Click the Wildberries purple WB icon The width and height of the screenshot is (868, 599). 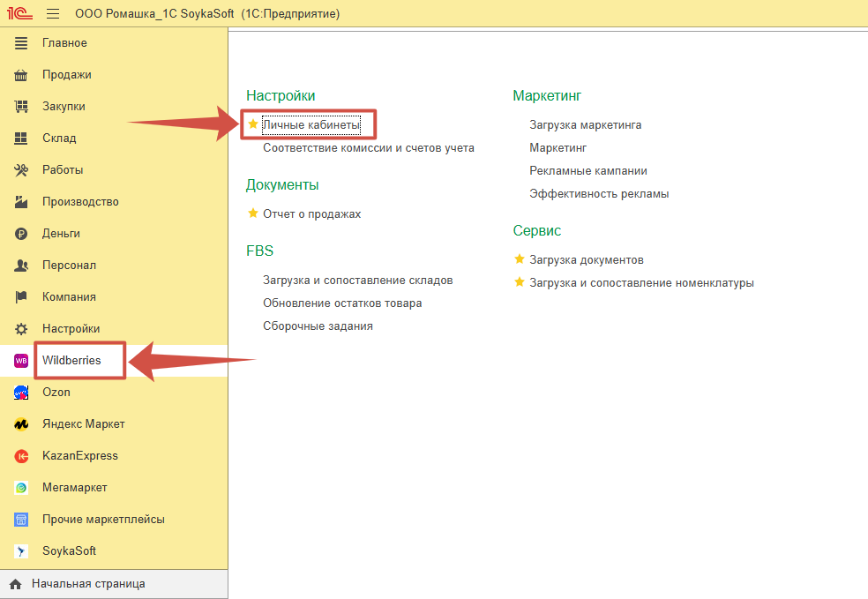click(21, 361)
